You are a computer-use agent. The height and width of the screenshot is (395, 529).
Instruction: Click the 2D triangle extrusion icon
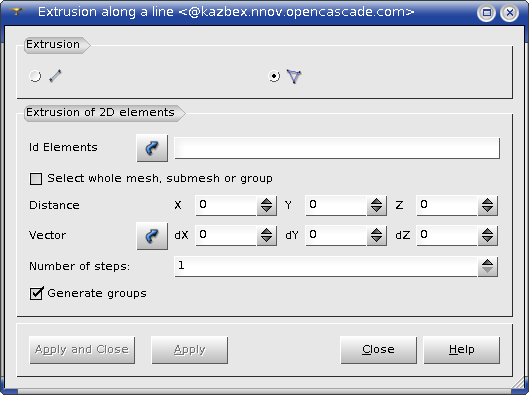coord(294,76)
